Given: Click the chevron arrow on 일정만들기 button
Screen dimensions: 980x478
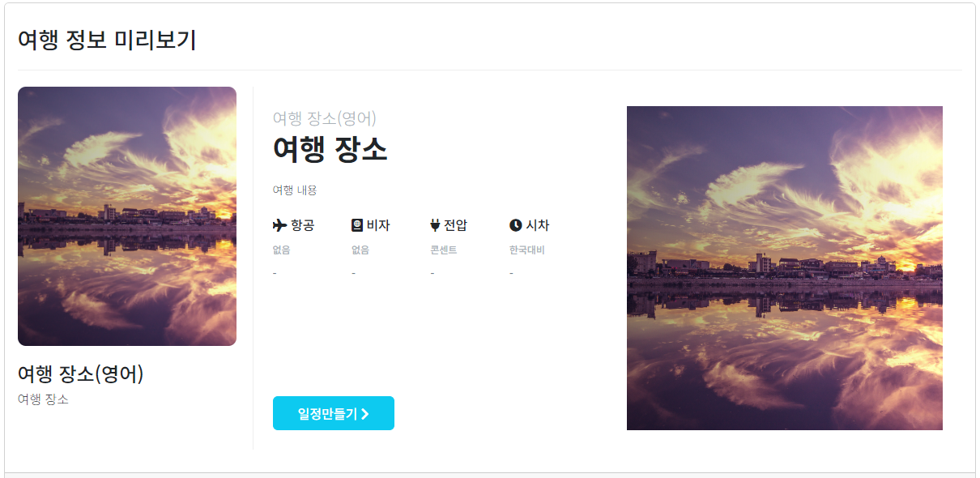Looking at the screenshot, I should click(x=365, y=414).
